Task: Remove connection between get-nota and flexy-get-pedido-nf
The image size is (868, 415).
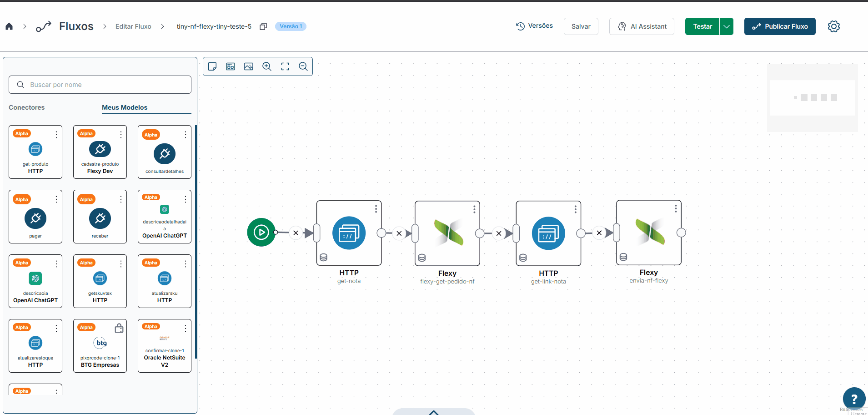Action: (399, 233)
